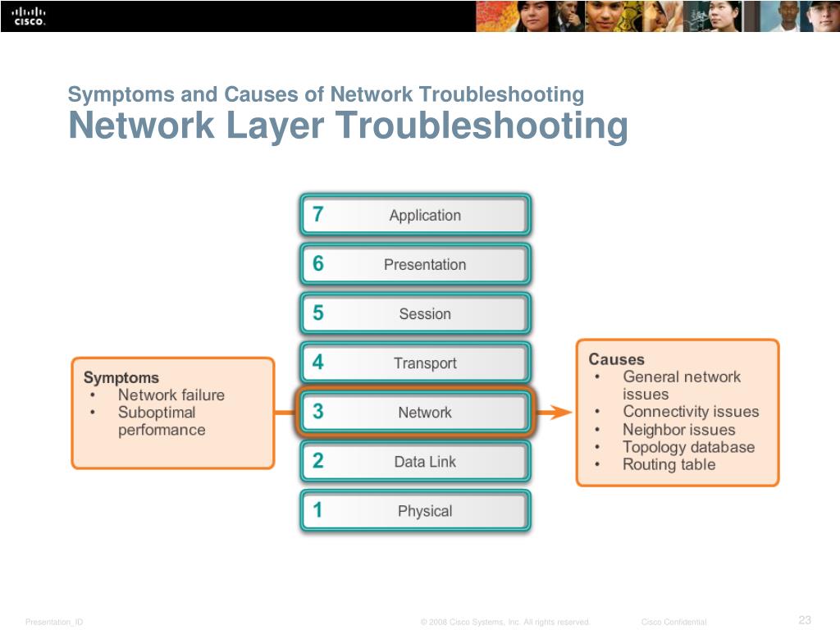Click the 'Routing table' bullet
840x630 pixels.
point(669,464)
